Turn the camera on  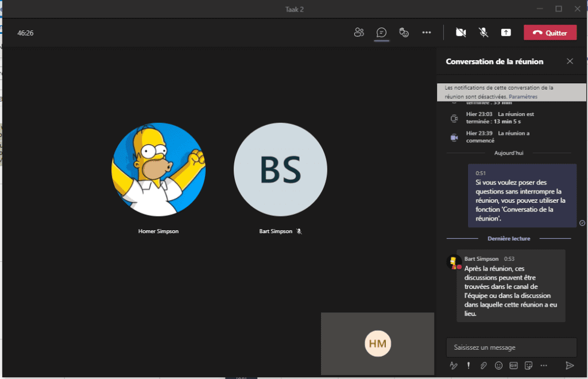tap(461, 33)
